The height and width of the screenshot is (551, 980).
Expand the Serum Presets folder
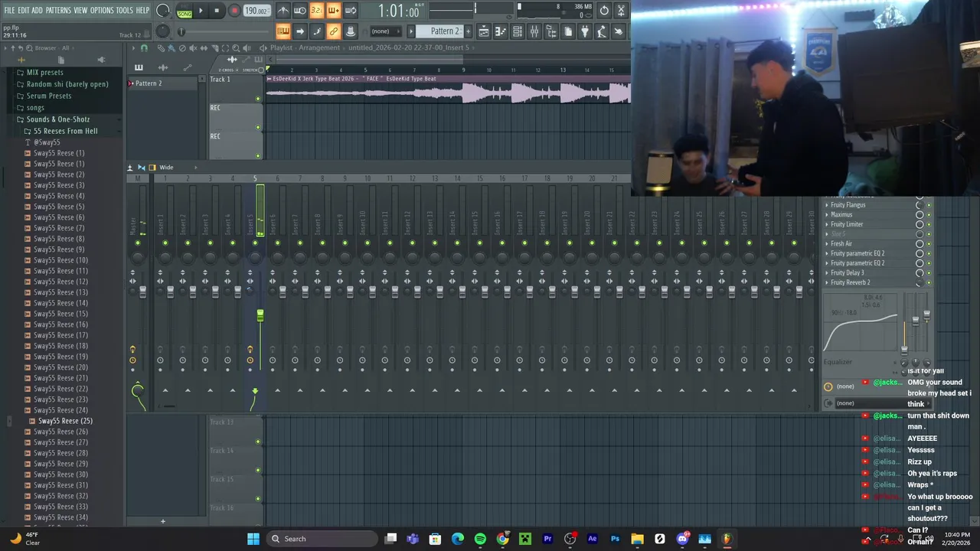click(49, 96)
